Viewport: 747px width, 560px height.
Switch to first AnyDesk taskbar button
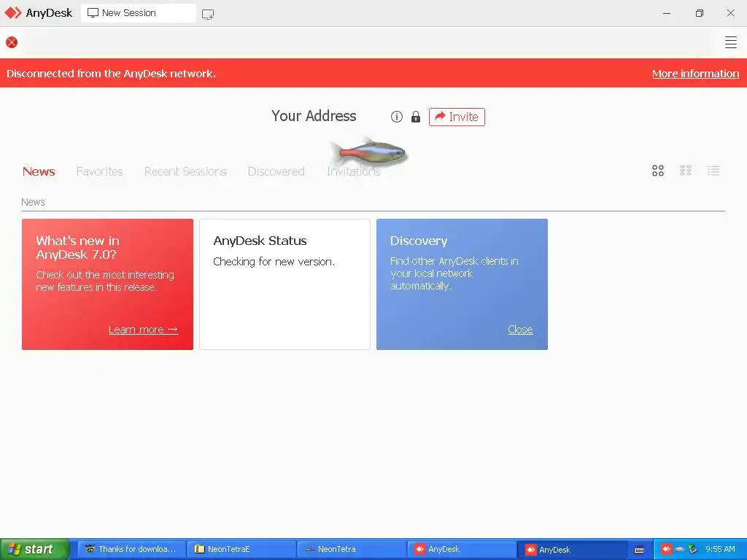[461, 549]
